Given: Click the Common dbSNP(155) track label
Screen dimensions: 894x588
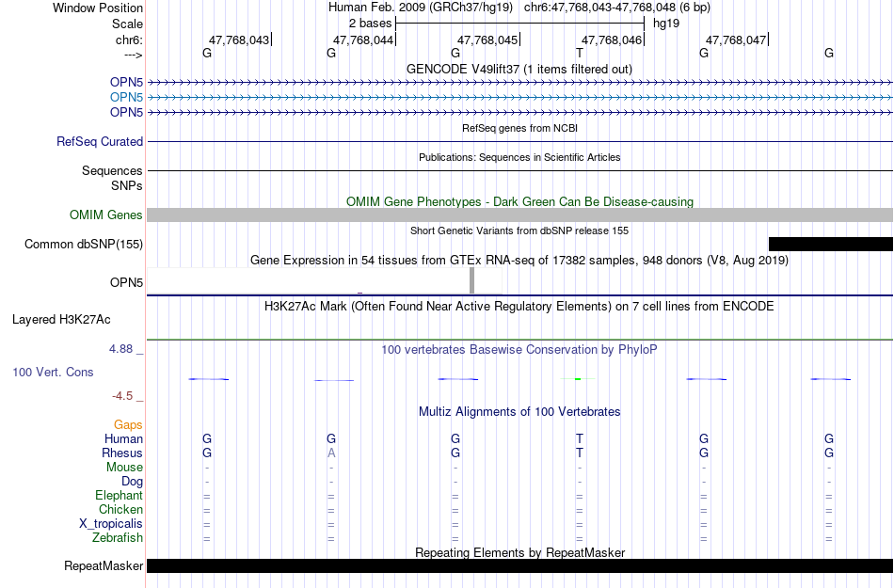Looking at the screenshot, I should pyautogui.click(x=83, y=244).
